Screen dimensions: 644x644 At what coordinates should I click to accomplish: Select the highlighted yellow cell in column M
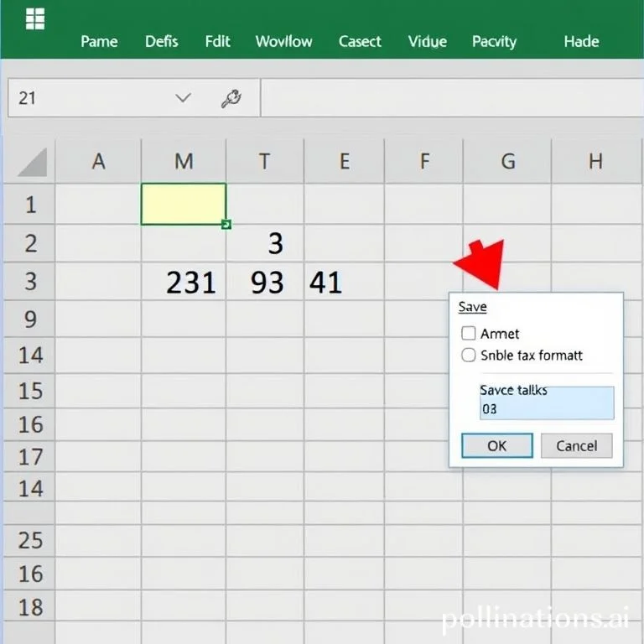tap(183, 204)
